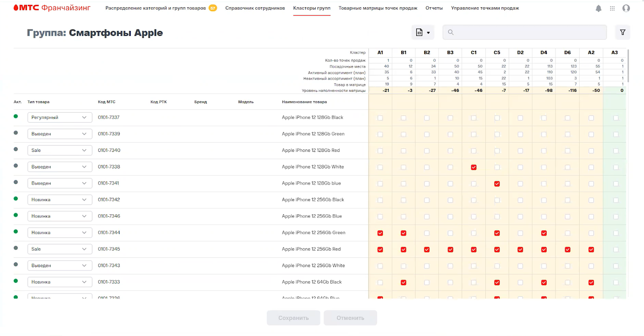Image resolution: width=644 pixels, height=336 pixels.
Task: Click activity dot for iPhone 12 128Gb Green
Action: tap(16, 133)
